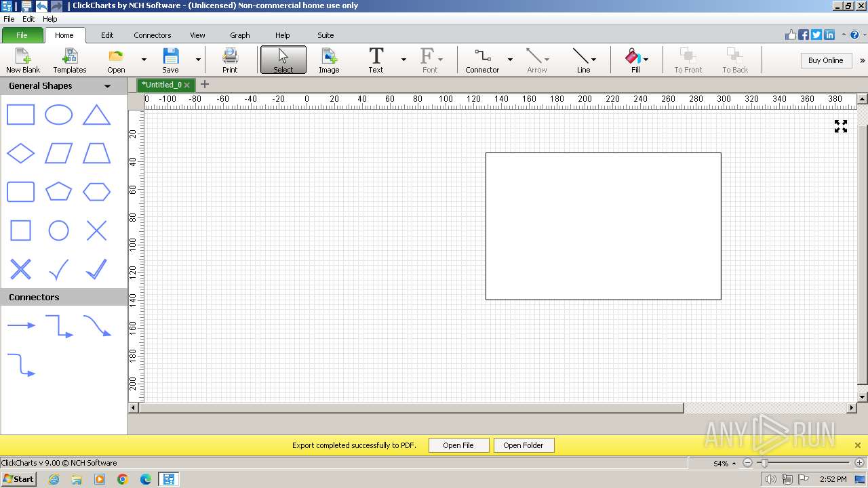
Task: Open the Fill color dropdown arrow
Action: pos(646,60)
